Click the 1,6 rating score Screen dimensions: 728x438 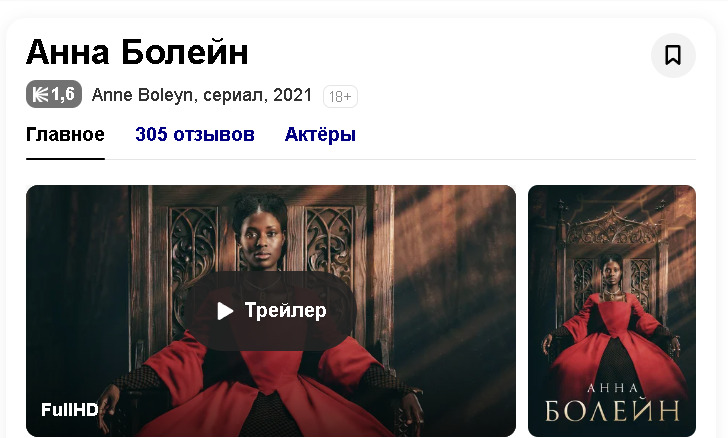pos(63,94)
